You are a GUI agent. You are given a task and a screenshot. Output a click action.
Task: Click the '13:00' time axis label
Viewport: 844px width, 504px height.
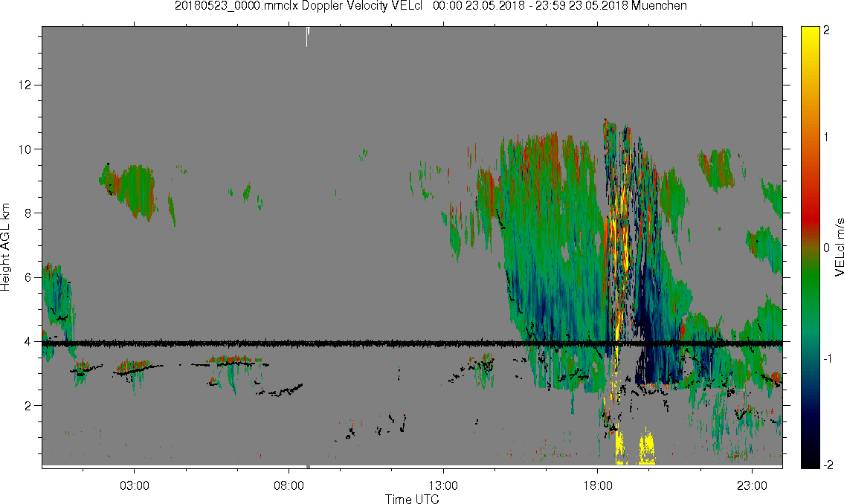coord(443,485)
